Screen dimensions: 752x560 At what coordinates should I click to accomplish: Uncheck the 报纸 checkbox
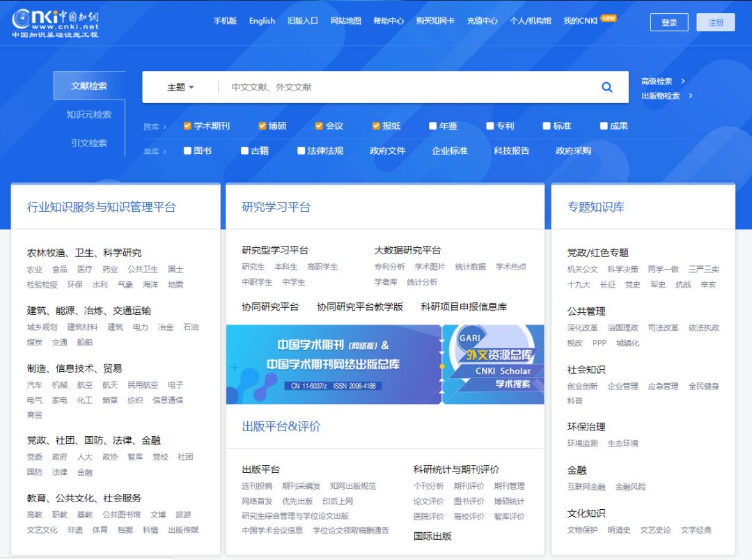(x=377, y=126)
